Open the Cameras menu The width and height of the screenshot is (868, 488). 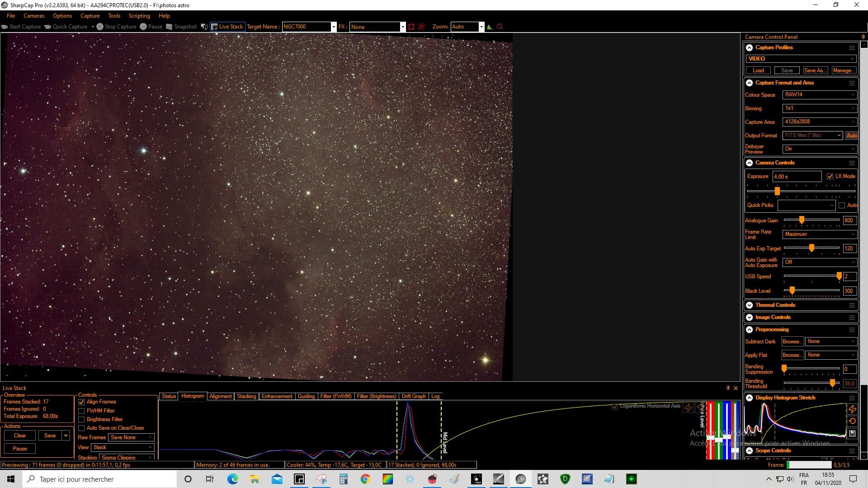34,16
